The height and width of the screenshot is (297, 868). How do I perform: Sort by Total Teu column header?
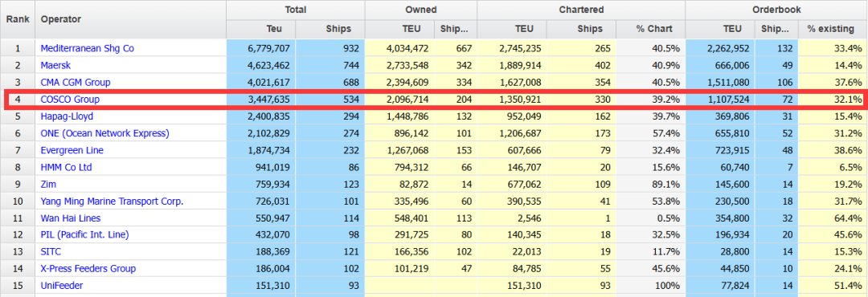tap(260, 30)
